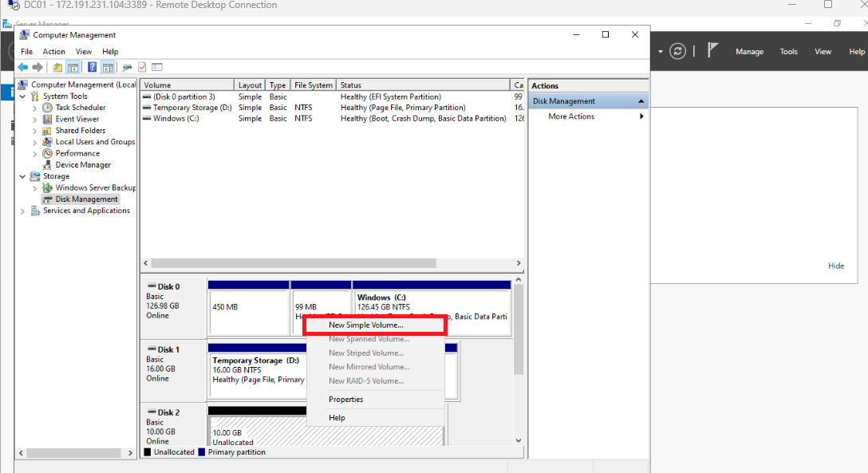Click the Windows Server Backup icon
Image resolution: width=868 pixels, height=473 pixels.
coord(48,187)
